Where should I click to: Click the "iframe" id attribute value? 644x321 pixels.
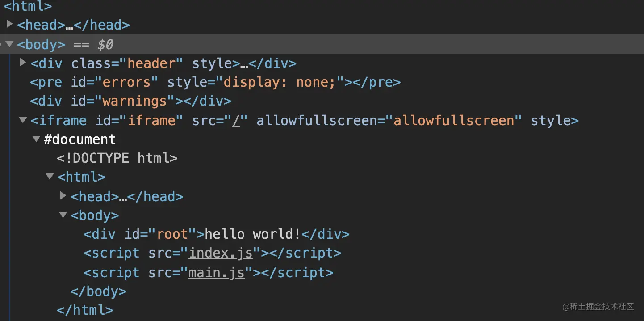point(151,121)
